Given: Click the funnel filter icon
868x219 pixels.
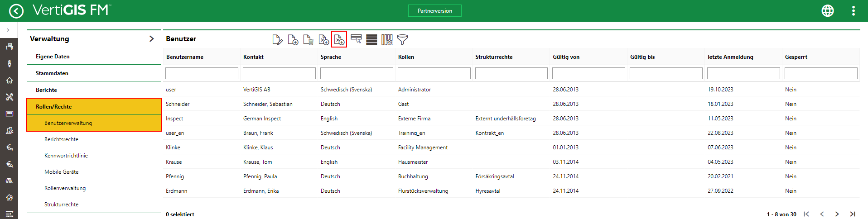Looking at the screenshot, I should point(402,40).
